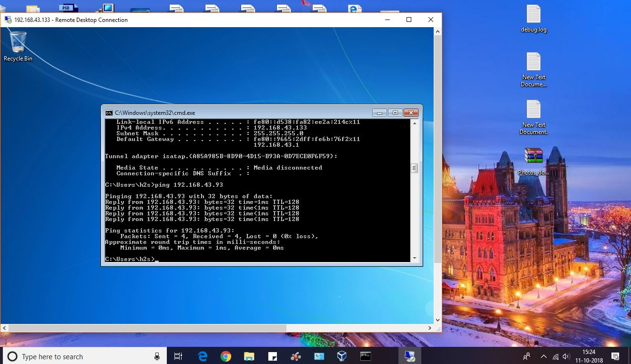Open the network Wi-Fi tray icon
This screenshot has height=364, width=631.
(x=556, y=356)
